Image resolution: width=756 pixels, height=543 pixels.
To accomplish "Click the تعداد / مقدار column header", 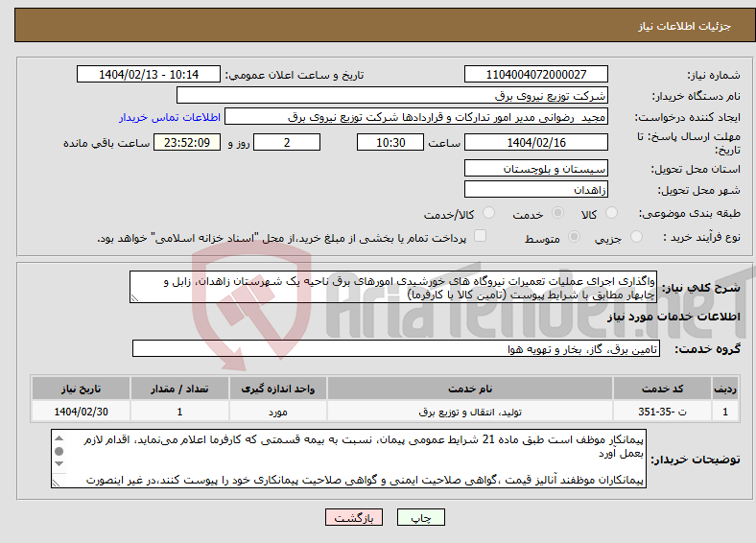I will (179, 389).
